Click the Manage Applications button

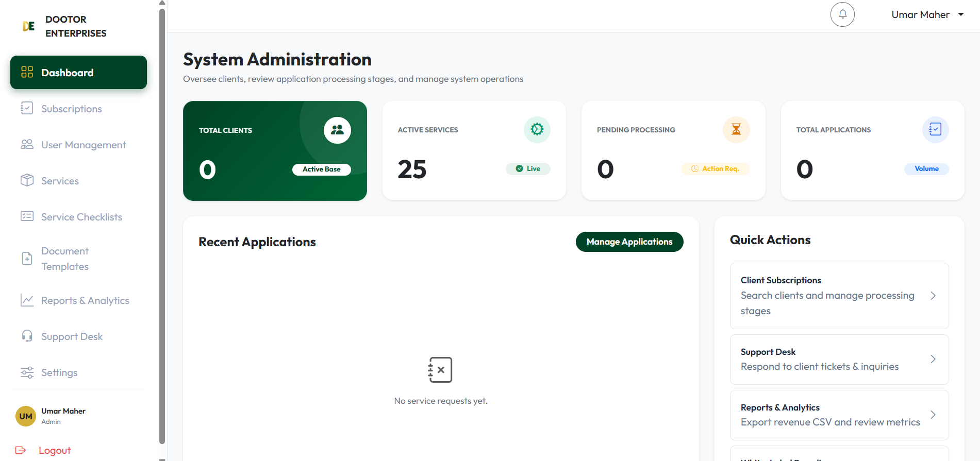[629, 242]
